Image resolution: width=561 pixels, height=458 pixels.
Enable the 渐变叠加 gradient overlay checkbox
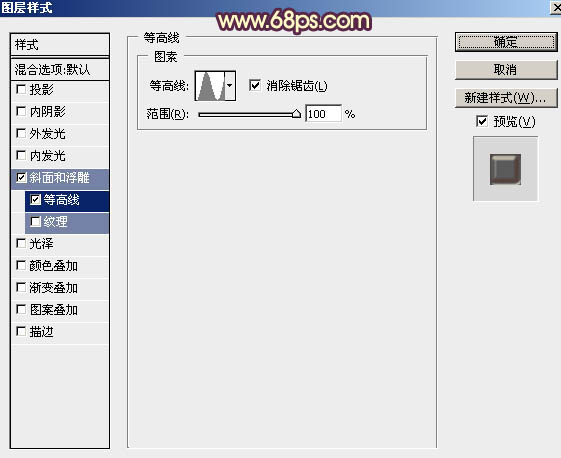[21, 287]
